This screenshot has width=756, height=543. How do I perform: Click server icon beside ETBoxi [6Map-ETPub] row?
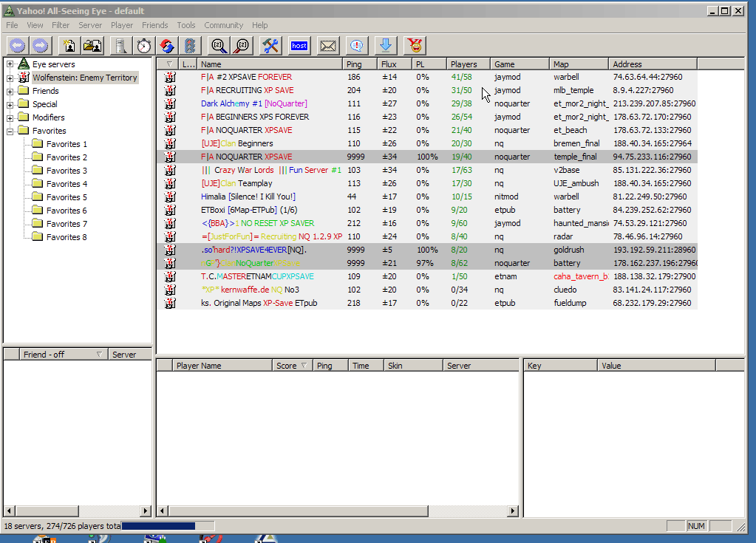point(170,210)
